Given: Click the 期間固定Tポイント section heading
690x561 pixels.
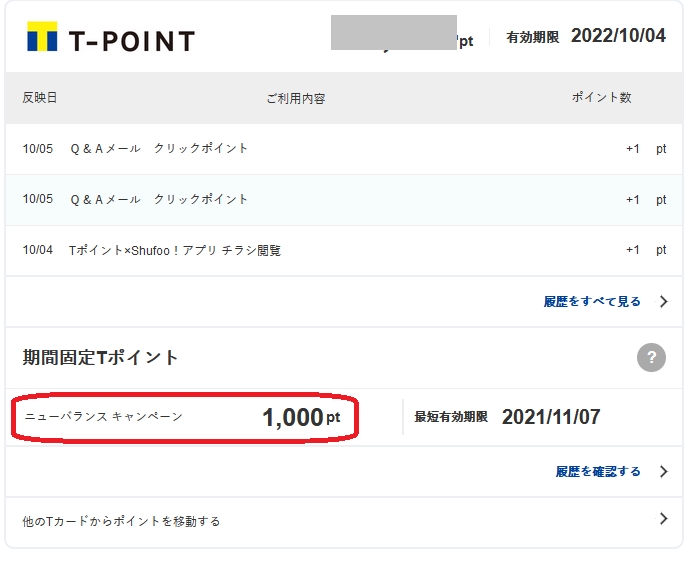Looking at the screenshot, I should pyautogui.click(x=100, y=357).
